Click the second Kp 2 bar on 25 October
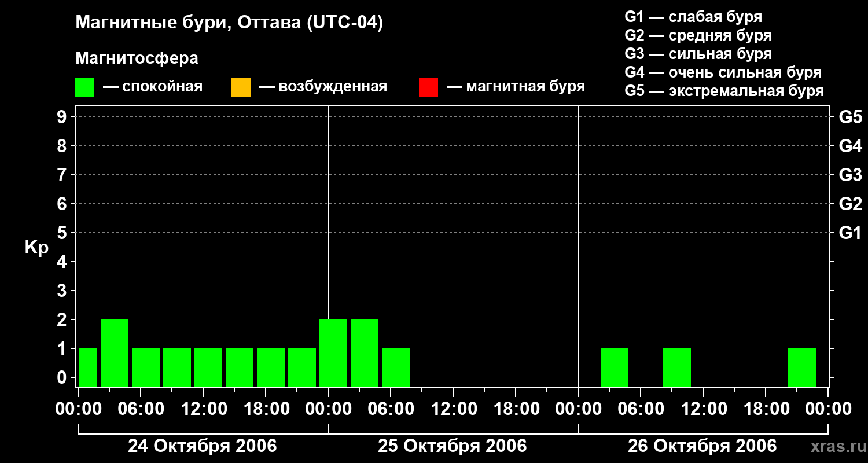 click(365, 353)
